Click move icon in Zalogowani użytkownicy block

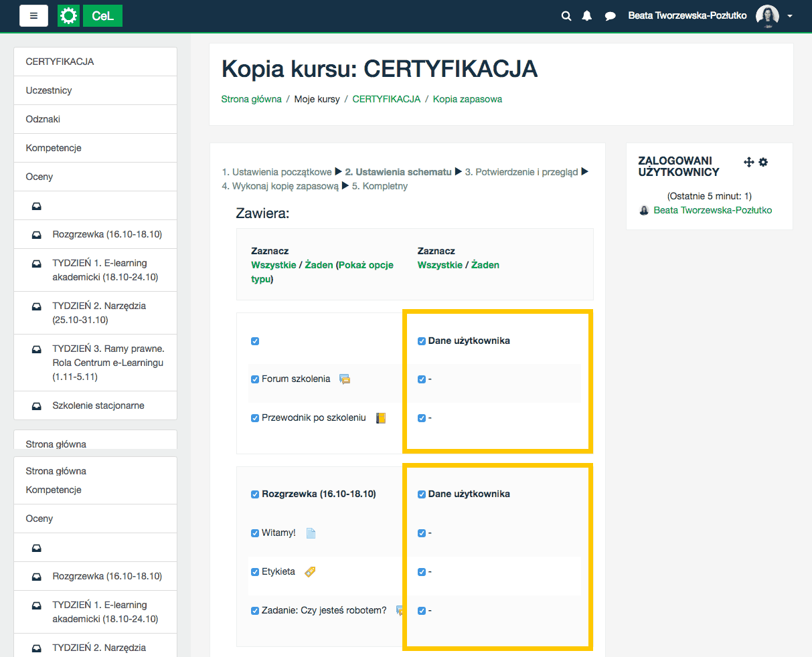(749, 162)
